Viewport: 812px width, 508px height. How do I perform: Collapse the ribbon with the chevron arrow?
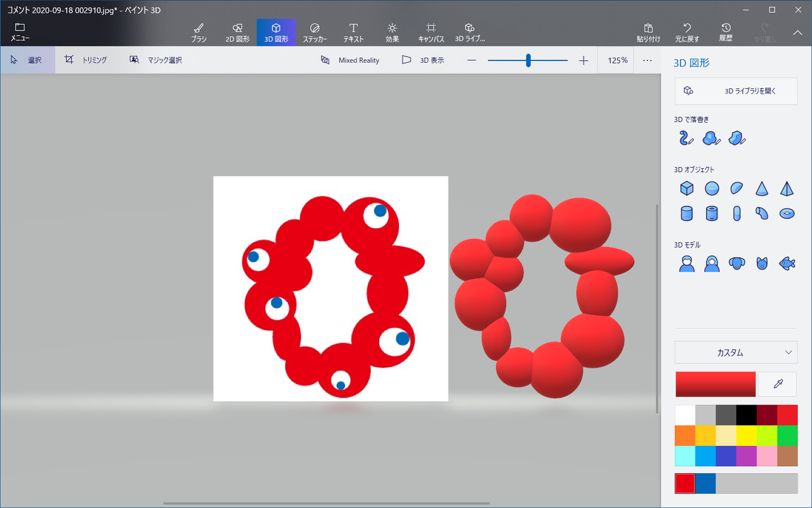point(797,32)
